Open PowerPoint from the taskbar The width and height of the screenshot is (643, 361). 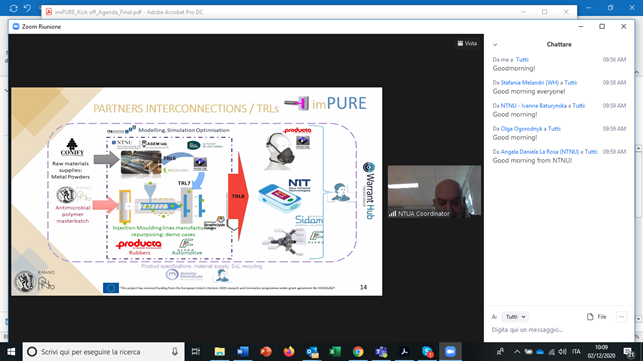(x=266, y=352)
